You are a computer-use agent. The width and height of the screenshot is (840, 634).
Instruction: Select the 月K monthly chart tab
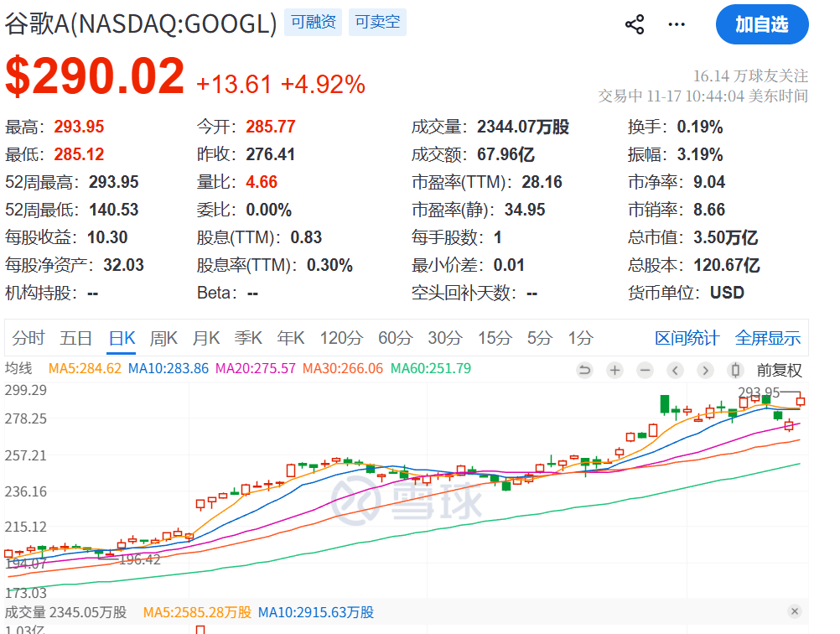coord(205,338)
